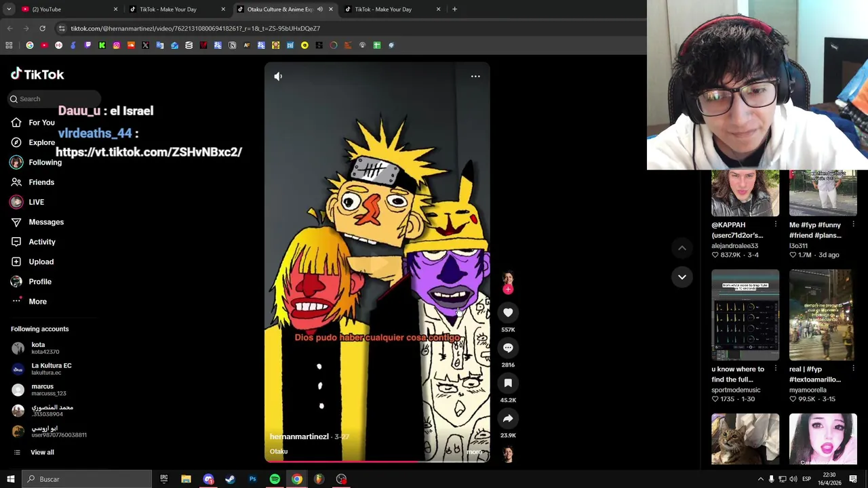868x488 pixels.
Task: Open the tab search dropdown arrow
Action: click(9, 9)
